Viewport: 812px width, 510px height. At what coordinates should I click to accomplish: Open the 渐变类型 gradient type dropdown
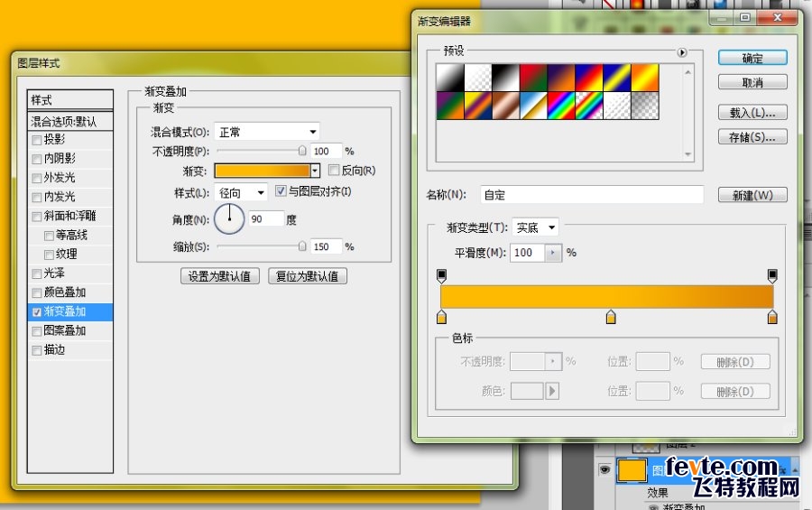pyautogui.click(x=535, y=227)
